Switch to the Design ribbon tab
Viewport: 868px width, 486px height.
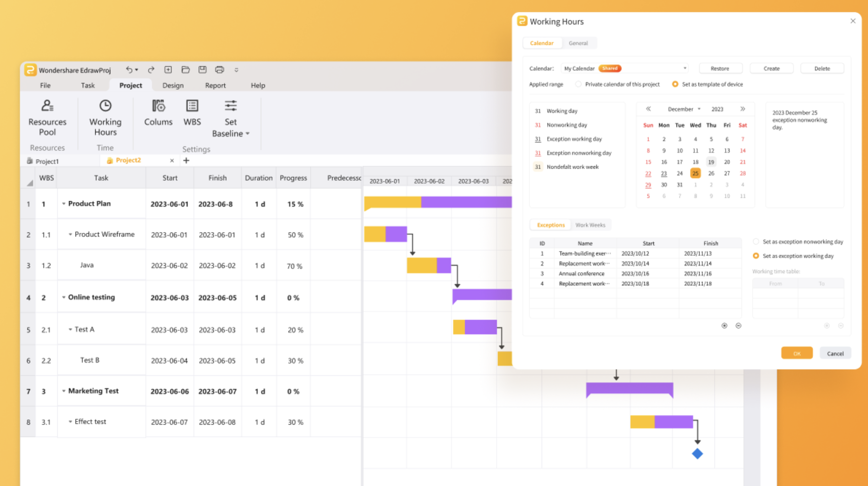coord(173,86)
